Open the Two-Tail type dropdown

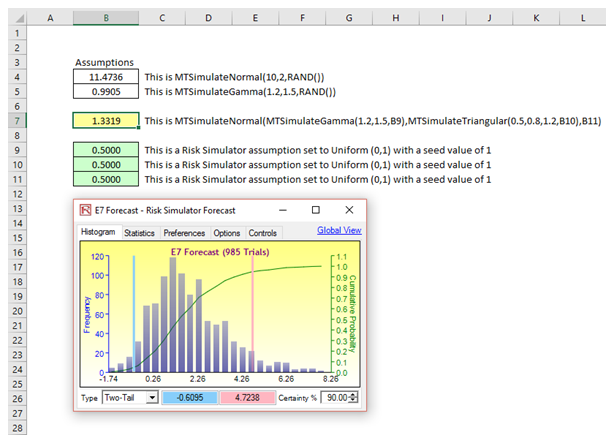[152, 397]
